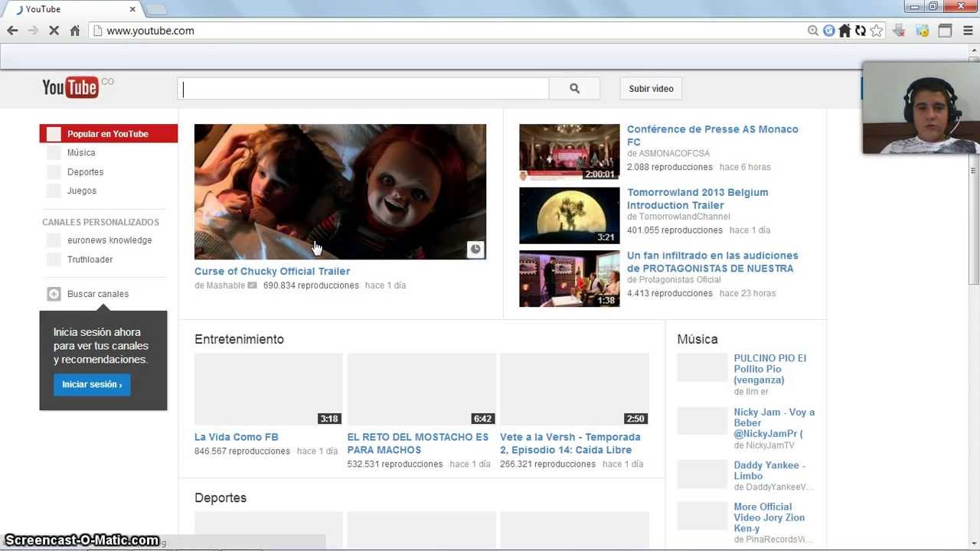Bookmark this page with the star icon

tap(877, 31)
